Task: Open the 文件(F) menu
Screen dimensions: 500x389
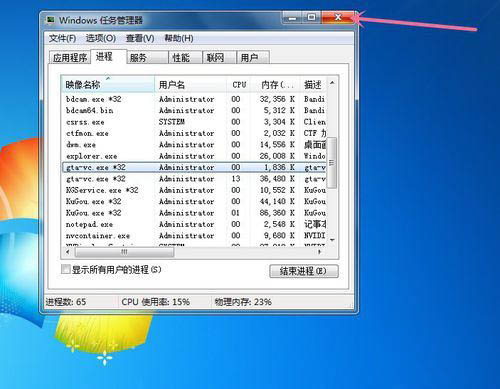Action: click(x=62, y=38)
